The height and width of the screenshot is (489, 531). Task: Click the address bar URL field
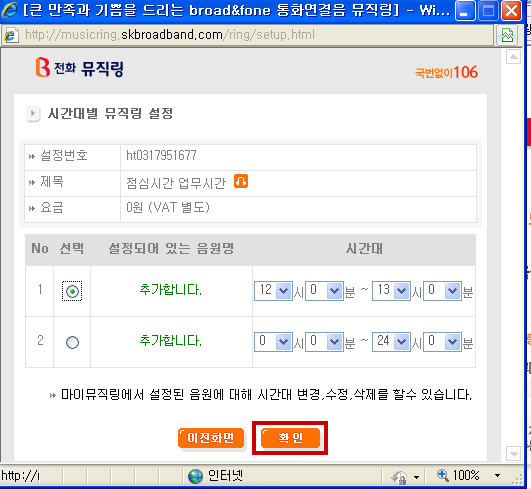pyautogui.click(x=247, y=35)
